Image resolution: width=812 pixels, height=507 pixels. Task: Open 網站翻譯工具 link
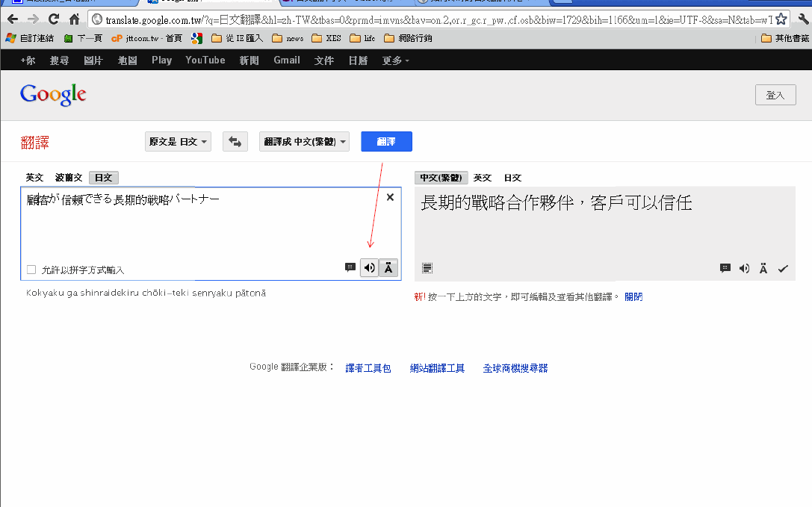pyautogui.click(x=437, y=368)
